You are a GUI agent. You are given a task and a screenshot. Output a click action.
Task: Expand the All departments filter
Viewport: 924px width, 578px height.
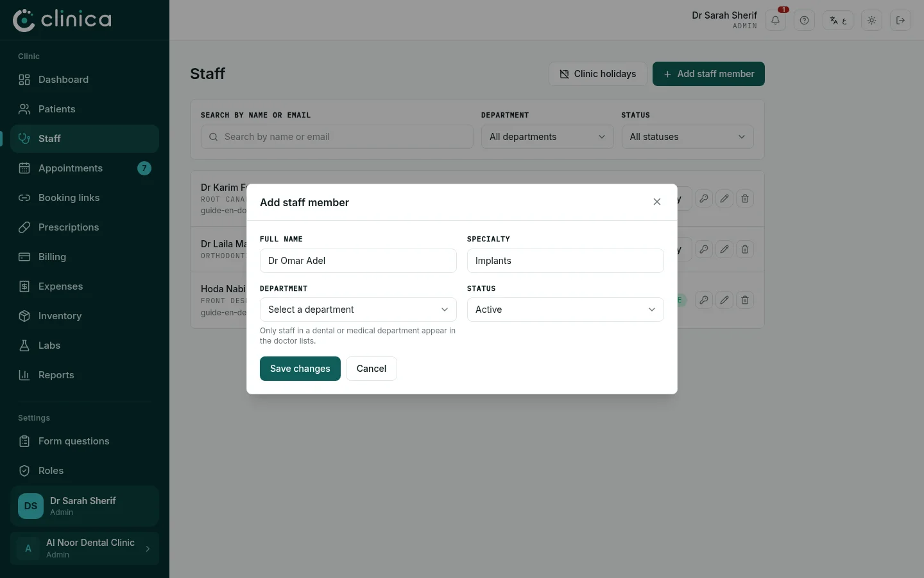(x=547, y=137)
